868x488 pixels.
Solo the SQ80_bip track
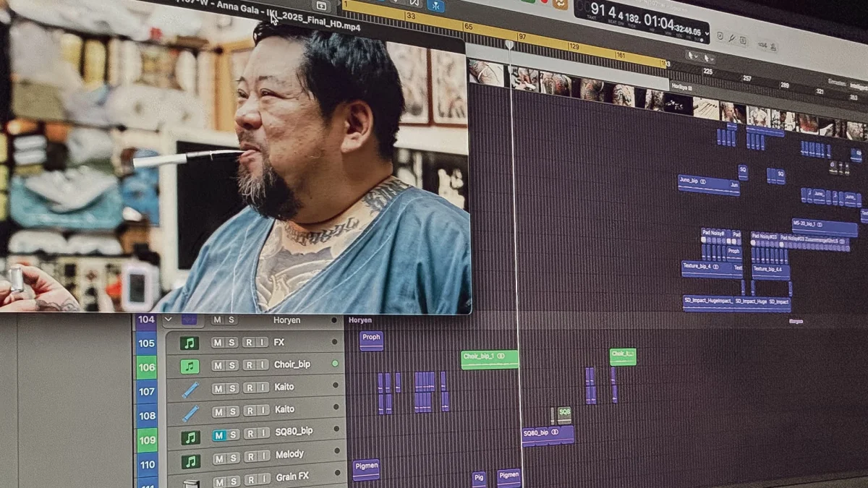(x=233, y=435)
